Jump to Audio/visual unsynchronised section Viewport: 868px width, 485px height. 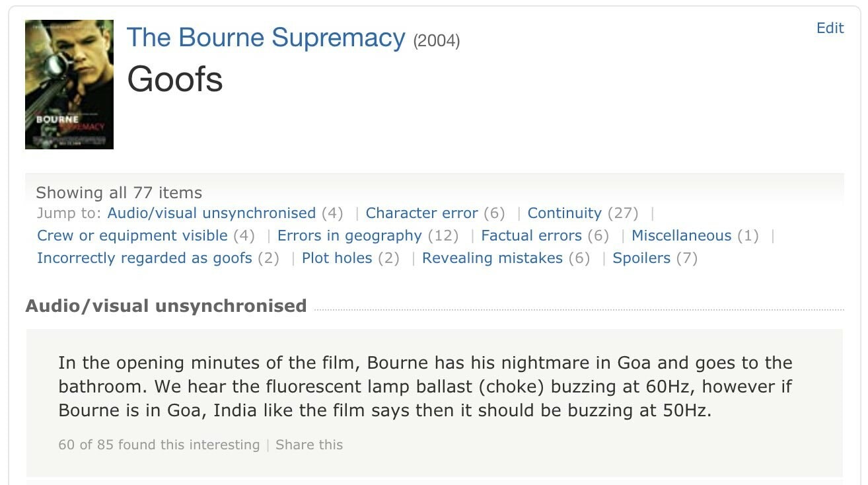(211, 213)
